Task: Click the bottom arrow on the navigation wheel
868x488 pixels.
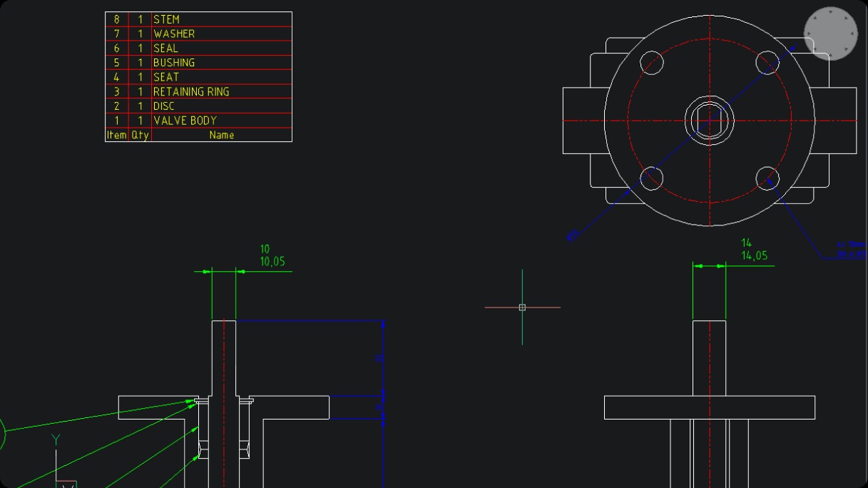Action: [x=831, y=56]
